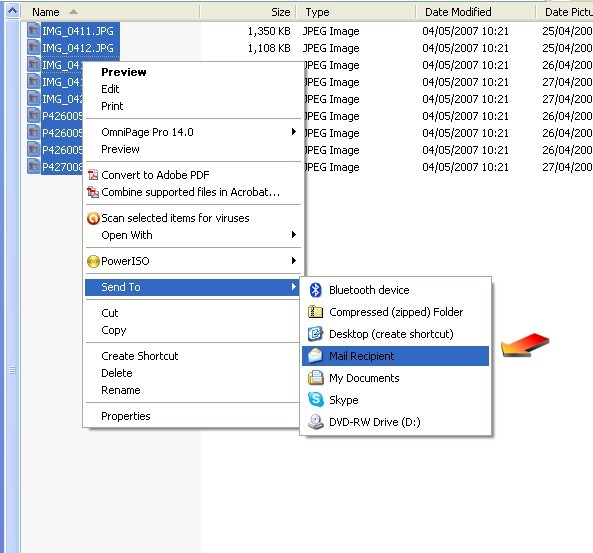Choose Properties from the context menu

coord(126,416)
